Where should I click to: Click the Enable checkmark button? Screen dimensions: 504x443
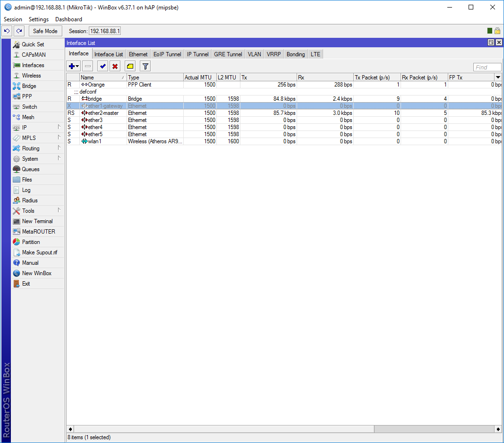pyautogui.click(x=103, y=66)
